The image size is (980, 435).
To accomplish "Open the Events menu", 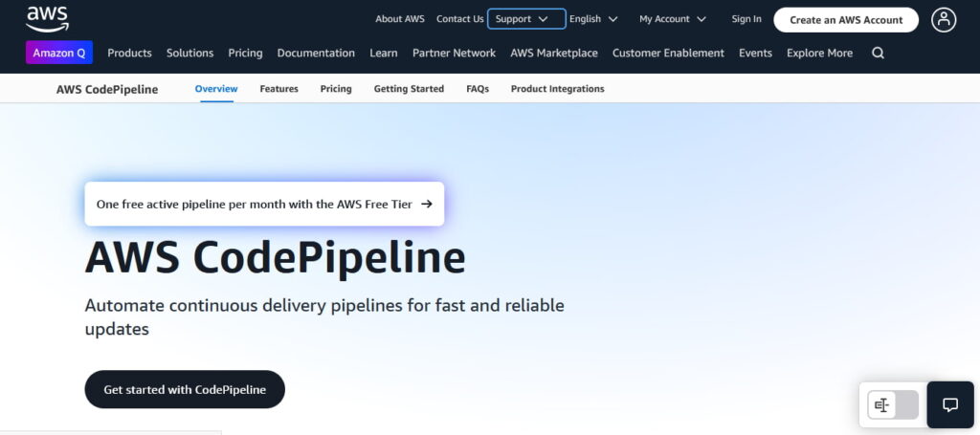I will click(x=755, y=53).
